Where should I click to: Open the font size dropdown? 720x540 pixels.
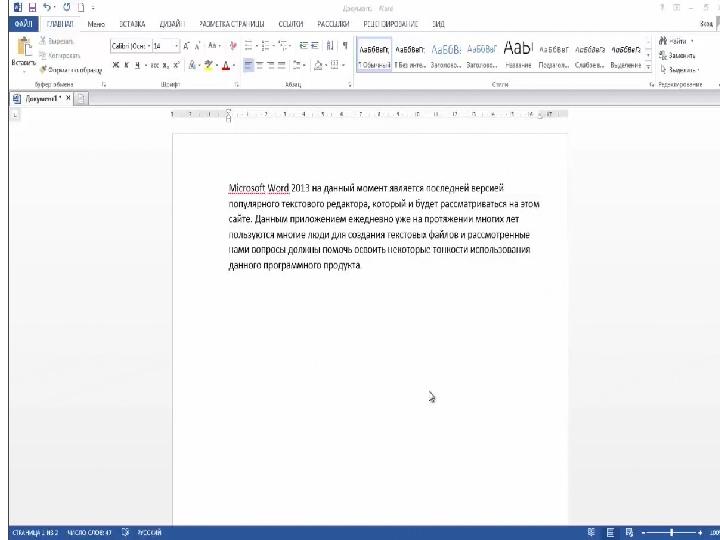(x=176, y=46)
